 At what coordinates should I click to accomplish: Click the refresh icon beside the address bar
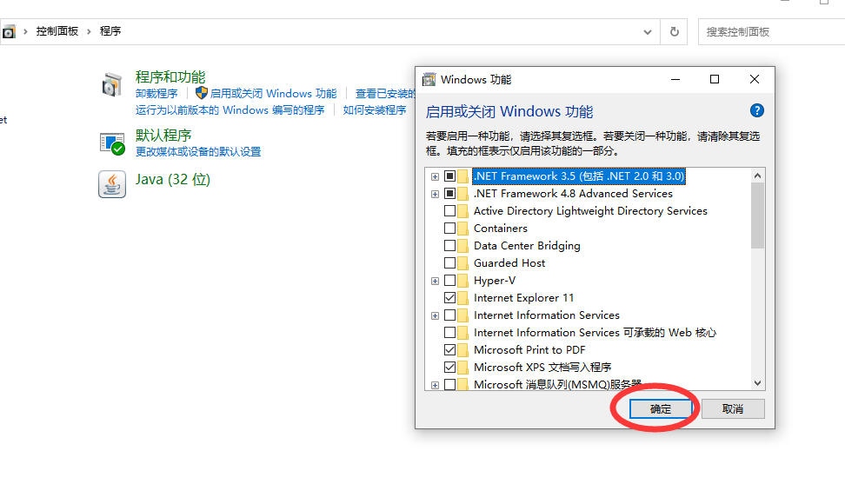click(x=674, y=31)
